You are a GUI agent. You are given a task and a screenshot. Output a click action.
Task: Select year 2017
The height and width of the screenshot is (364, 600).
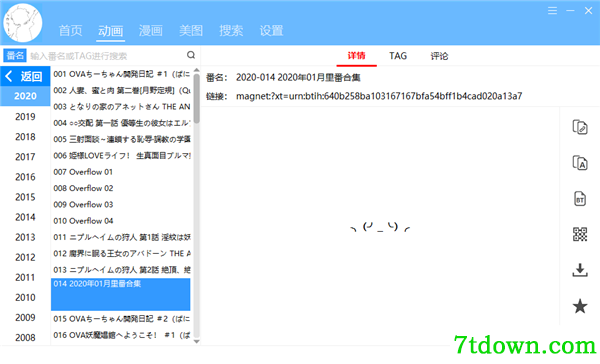(x=25, y=157)
